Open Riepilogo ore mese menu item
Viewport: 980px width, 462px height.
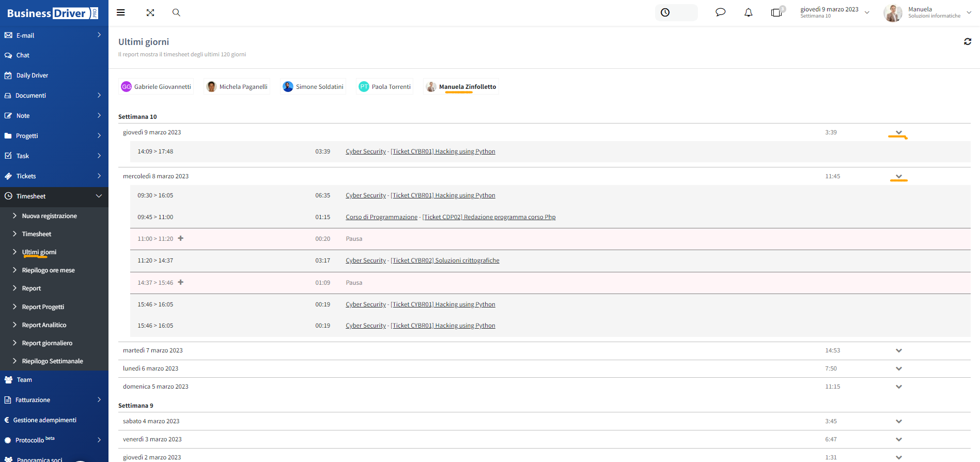click(x=49, y=270)
